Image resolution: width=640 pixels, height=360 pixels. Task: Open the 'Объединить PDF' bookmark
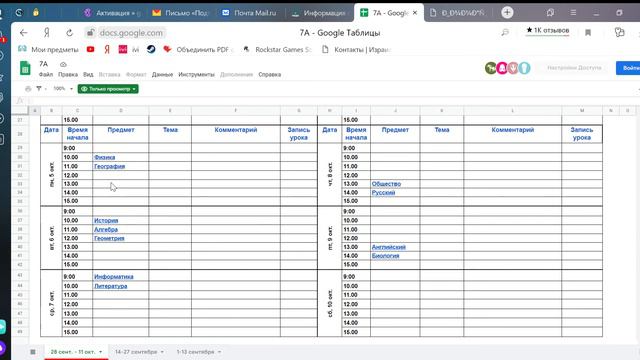(x=198, y=49)
